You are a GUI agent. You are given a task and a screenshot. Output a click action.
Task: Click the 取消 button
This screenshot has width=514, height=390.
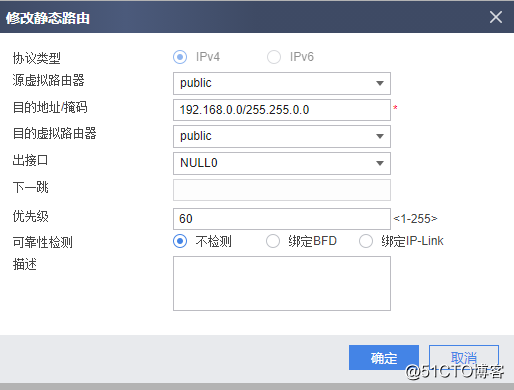tap(464, 358)
